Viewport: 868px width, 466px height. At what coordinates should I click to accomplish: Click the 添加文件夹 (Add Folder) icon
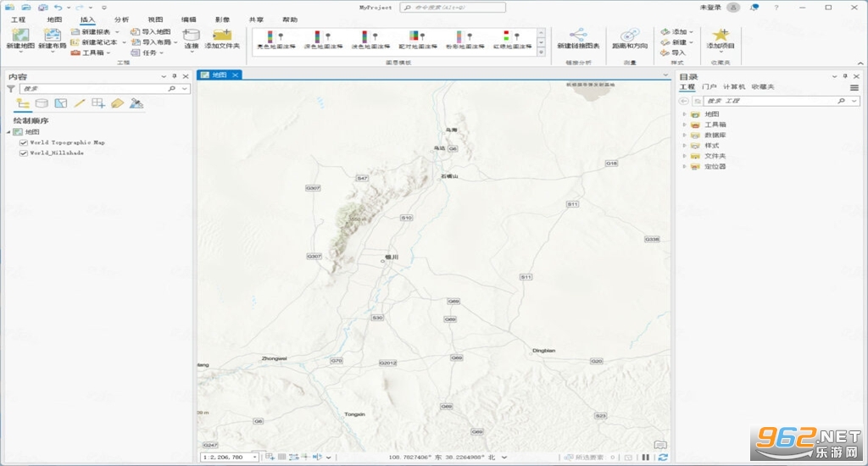point(222,35)
